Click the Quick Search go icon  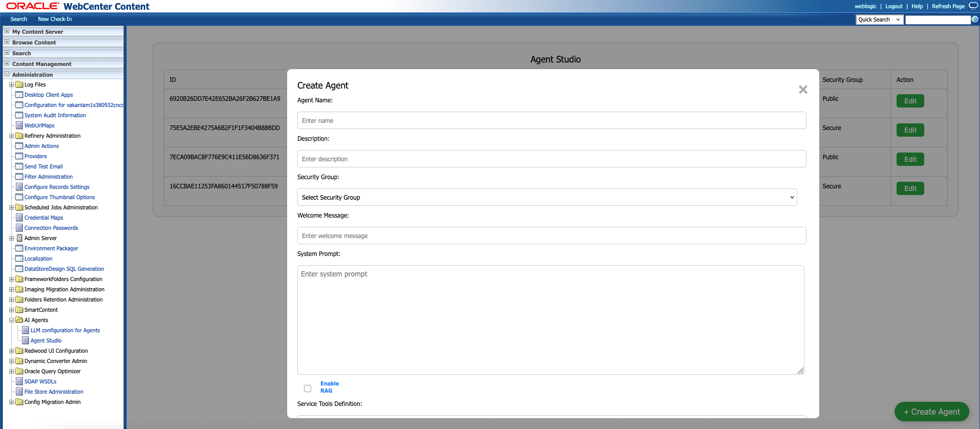pyautogui.click(x=975, y=19)
